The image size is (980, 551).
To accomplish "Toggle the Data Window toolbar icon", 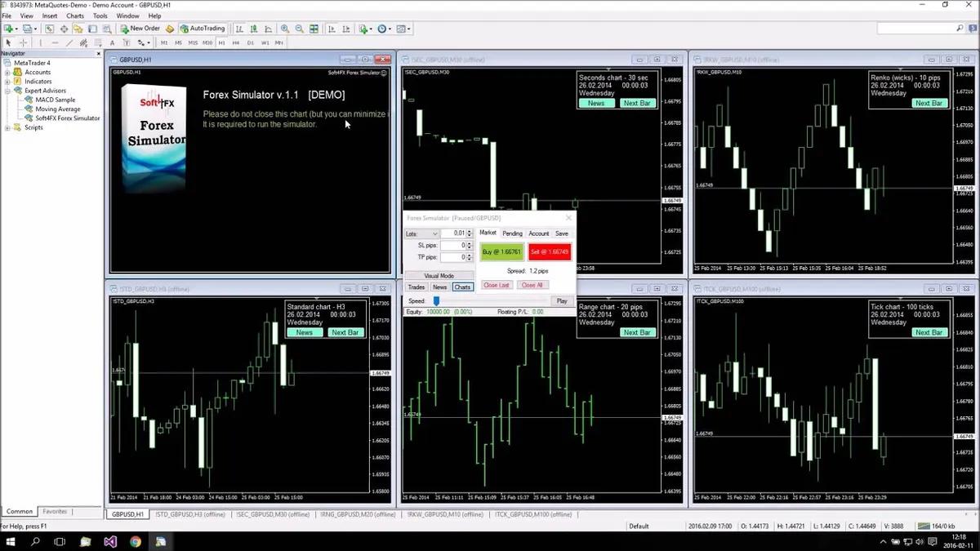I will tap(64, 29).
